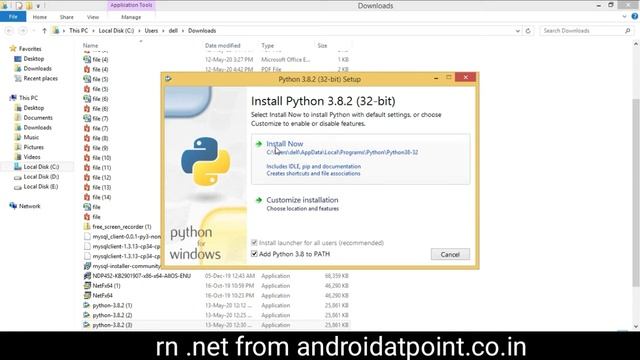Sort by Size column header
This screenshot has height=360, width=640.
[x=322, y=46]
